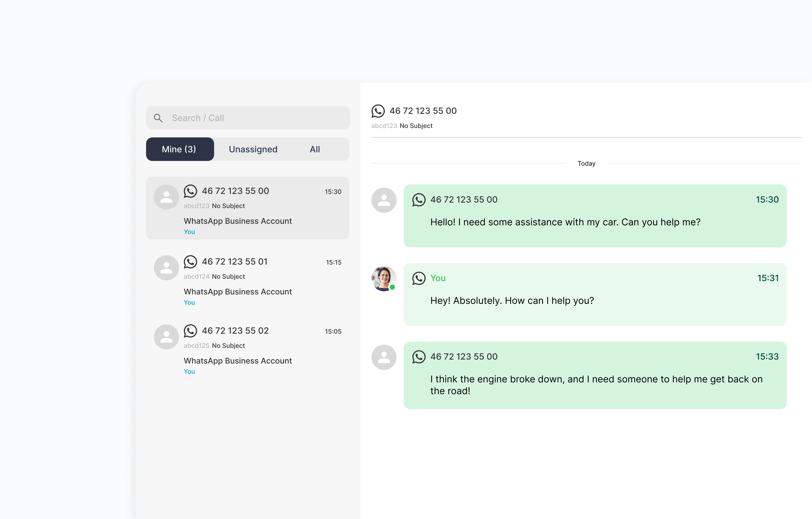
Task: Click WhatsApp icon beside 46 72 123 55 02
Action: (190, 331)
